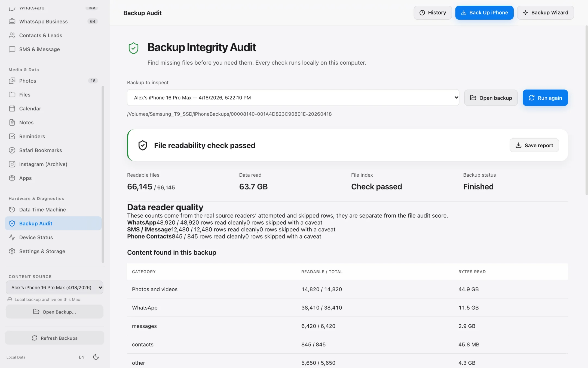Switch language via EN selector
Viewport: 588px width, 368px height.
(x=81, y=357)
